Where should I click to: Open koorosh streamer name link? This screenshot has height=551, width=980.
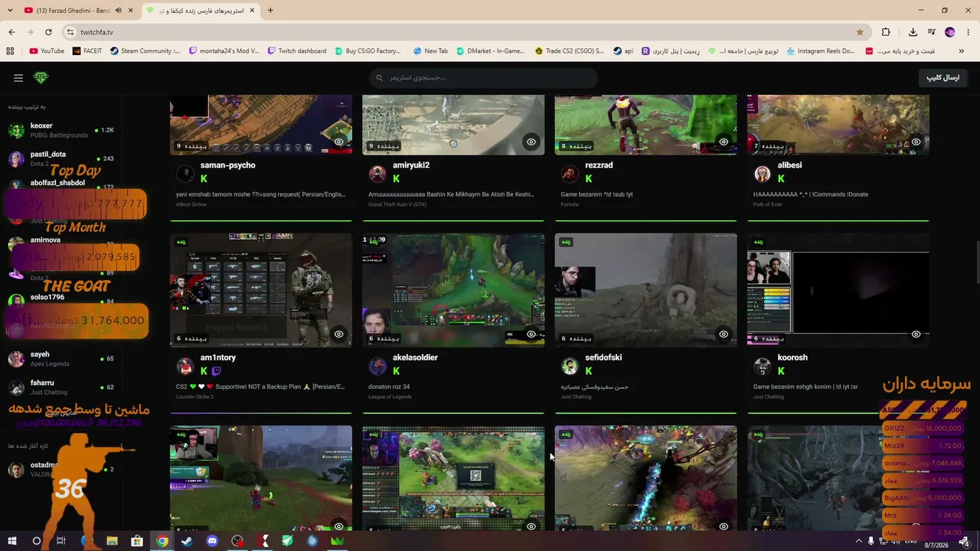792,357
